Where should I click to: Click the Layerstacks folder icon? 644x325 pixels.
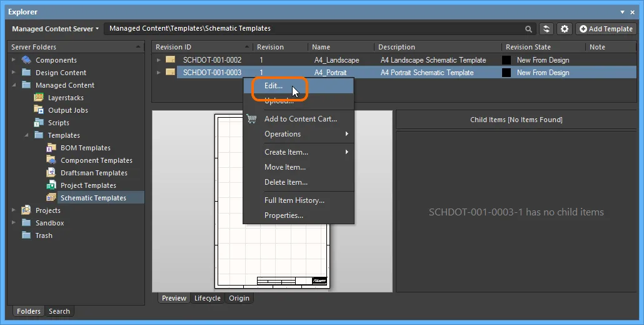(x=39, y=98)
